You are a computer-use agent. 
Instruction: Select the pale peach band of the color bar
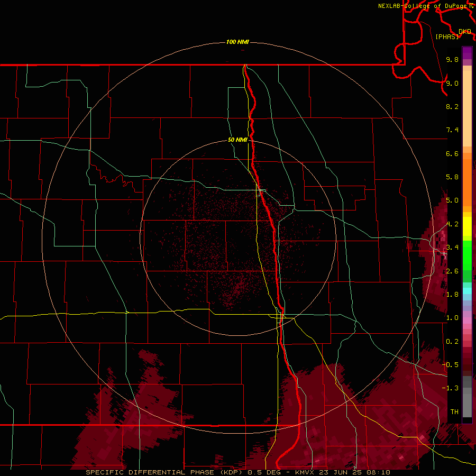pyautogui.click(x=467, y=109)
